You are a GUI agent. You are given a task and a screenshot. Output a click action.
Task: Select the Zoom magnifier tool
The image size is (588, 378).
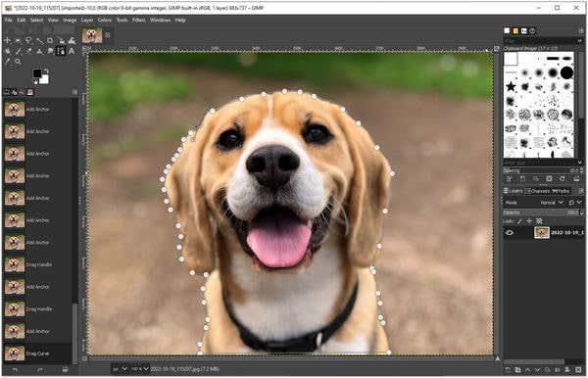(x=18, y=62)
